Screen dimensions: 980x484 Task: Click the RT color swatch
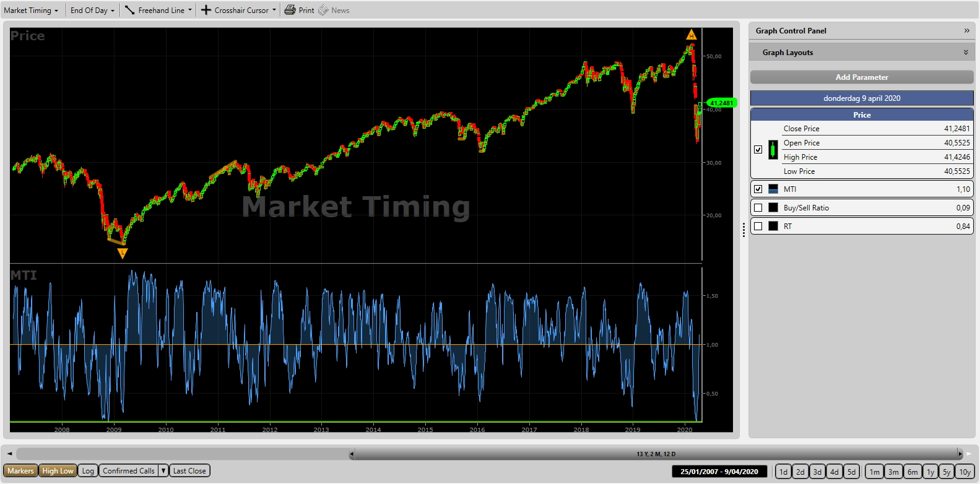pyautogui.click(x=773, y=226)
